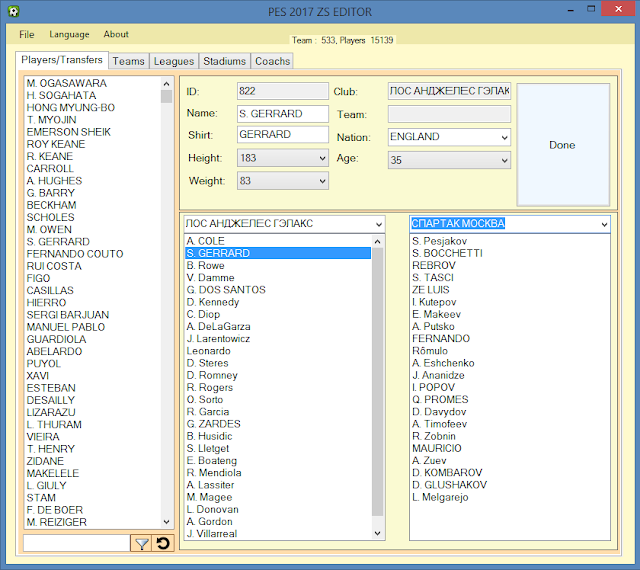
Task: Click the reset arrow icon
Action: 163,544
